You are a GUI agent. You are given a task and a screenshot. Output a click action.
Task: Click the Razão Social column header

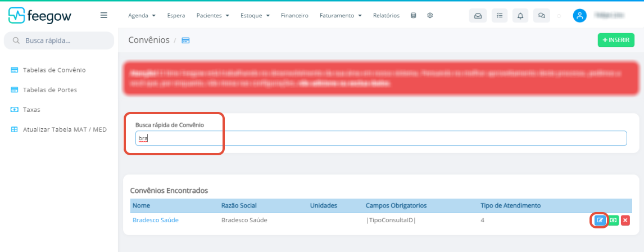click(239, 205)
